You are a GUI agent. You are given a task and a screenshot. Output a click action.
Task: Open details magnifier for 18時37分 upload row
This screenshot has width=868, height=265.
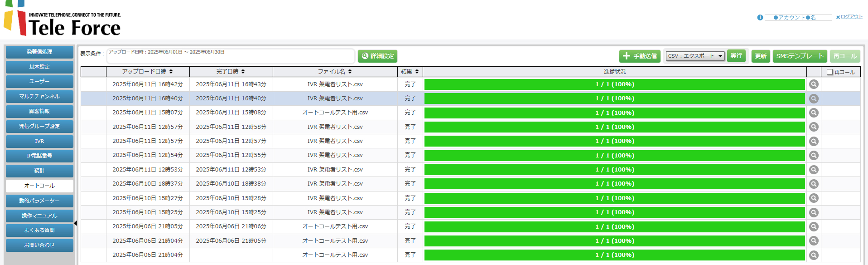point(814,184)
